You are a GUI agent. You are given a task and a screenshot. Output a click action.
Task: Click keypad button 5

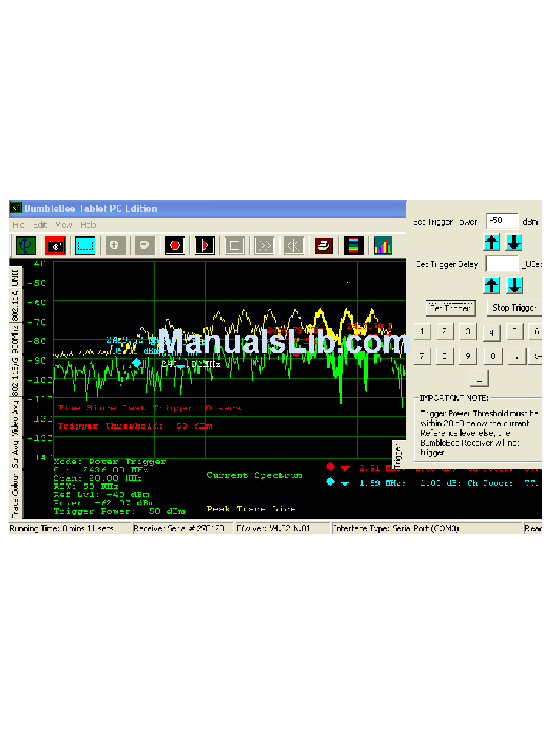514,332
